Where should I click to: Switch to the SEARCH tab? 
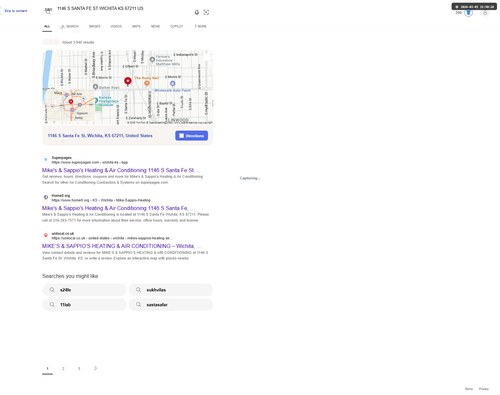[x=69, y=26]
